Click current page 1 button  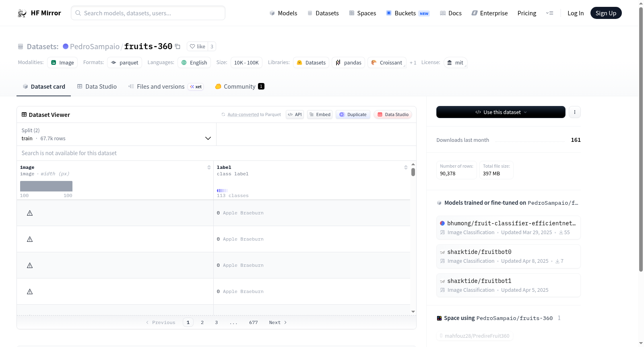(188, 322)
